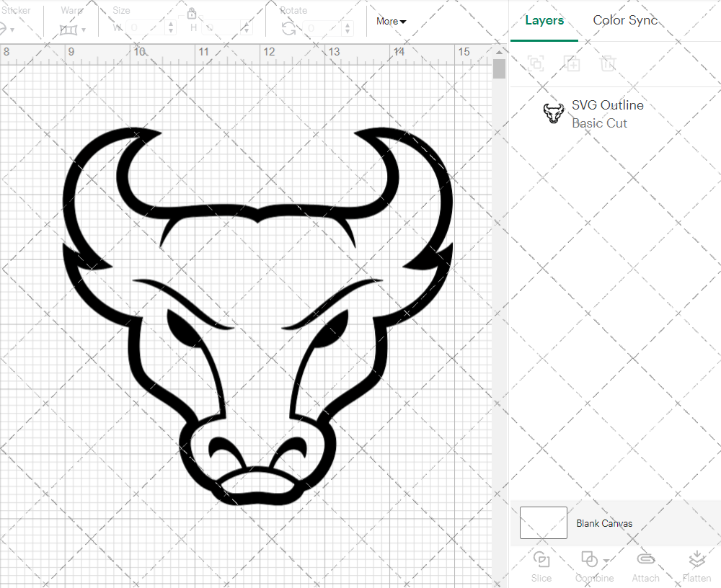
Task: Click the Blank Canvas label
Action: 604,522
